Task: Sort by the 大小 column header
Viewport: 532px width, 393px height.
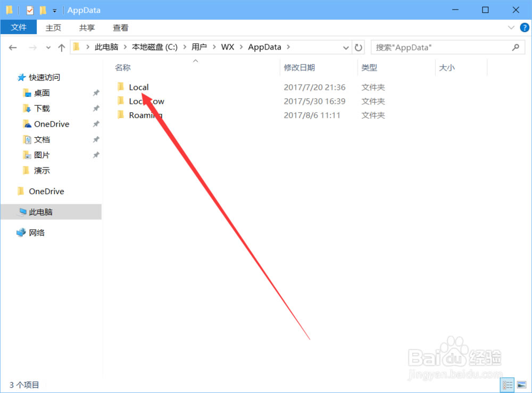Action: tap(447, 68)
